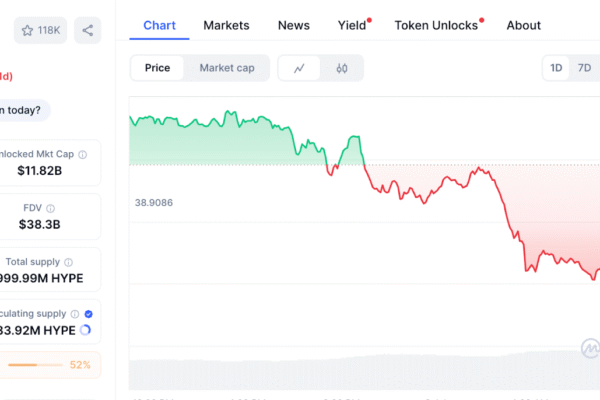
Task: Click the CoinMarketCap watermark on chart
Action: [590, 348]
